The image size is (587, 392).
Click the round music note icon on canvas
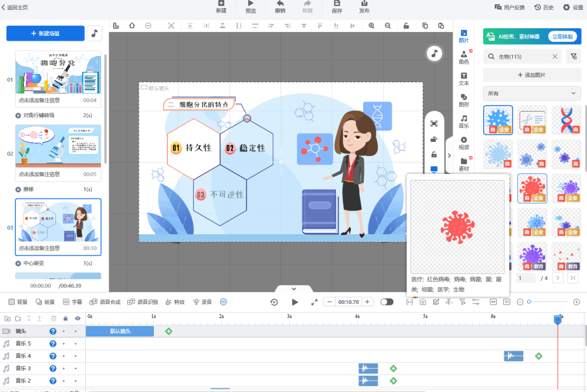[x=434, y=53]
